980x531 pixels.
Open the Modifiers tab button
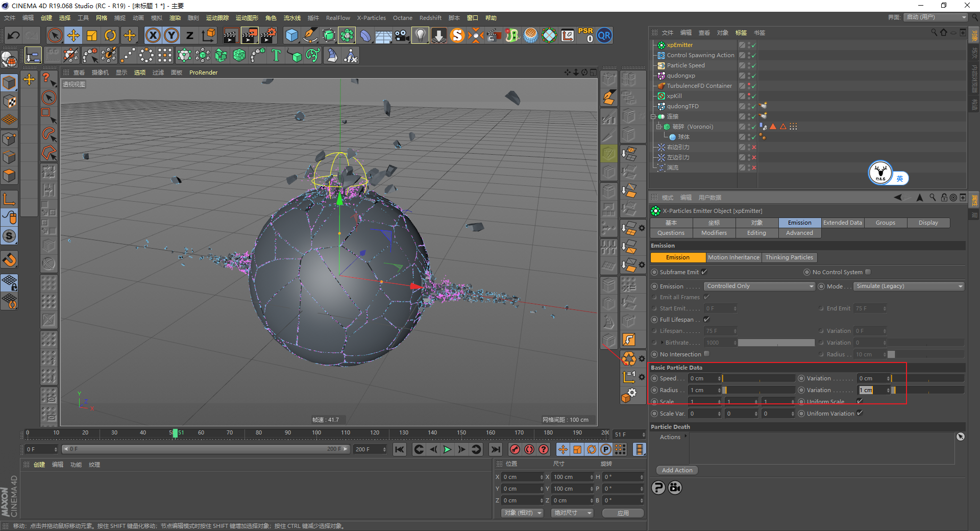[714, 233]
